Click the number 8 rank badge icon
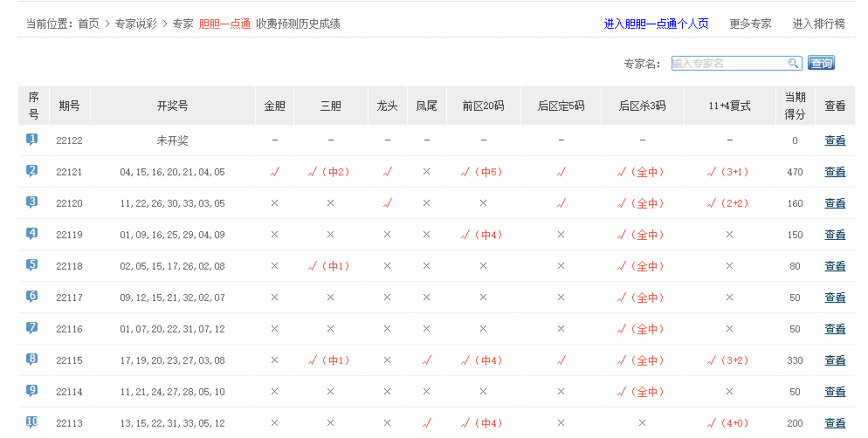Image resolution: width=868 pixels, height=438 pixels. [x=32, y=359]
